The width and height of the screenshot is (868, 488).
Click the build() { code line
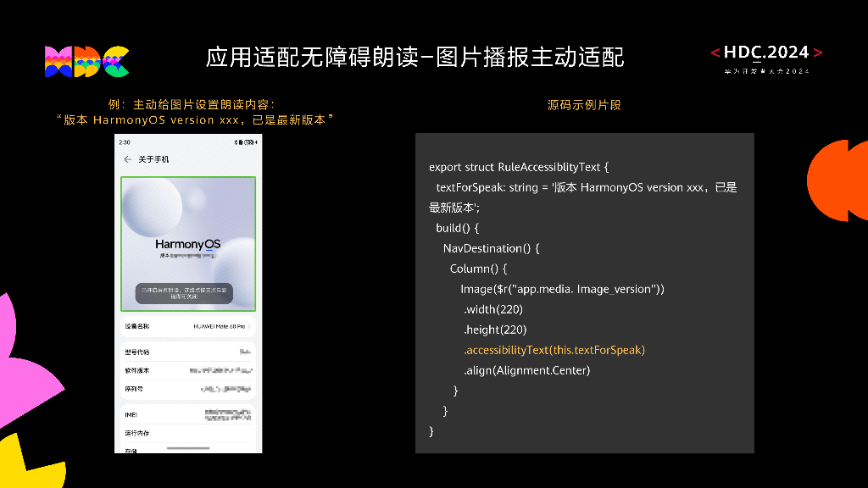pos(457,228)
